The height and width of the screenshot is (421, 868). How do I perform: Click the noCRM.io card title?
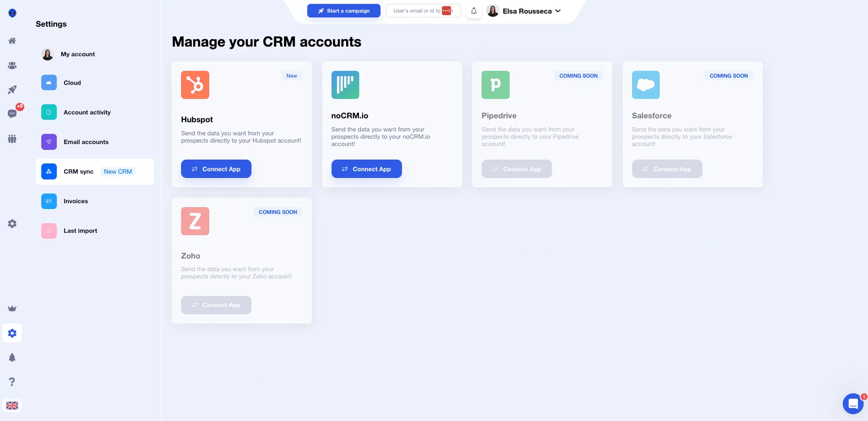350,115
